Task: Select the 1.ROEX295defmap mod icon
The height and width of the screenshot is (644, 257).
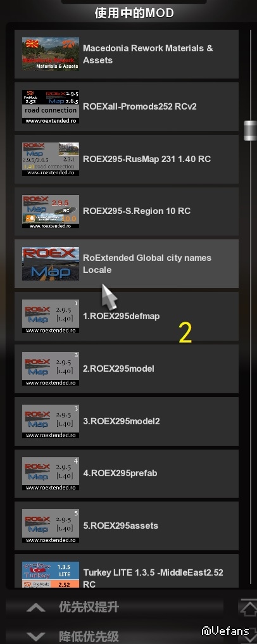Action: 51,316
